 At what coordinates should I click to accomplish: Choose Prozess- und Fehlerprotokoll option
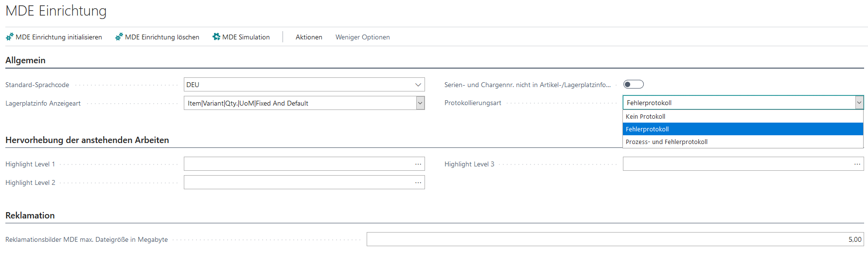pyautogui.click(x=666, y=142)
